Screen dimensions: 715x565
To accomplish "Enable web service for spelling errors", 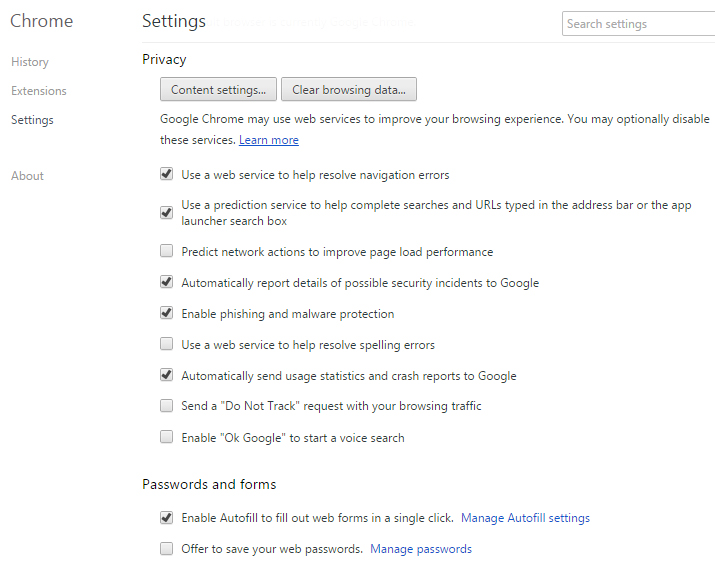I will [x=166, y=344].
